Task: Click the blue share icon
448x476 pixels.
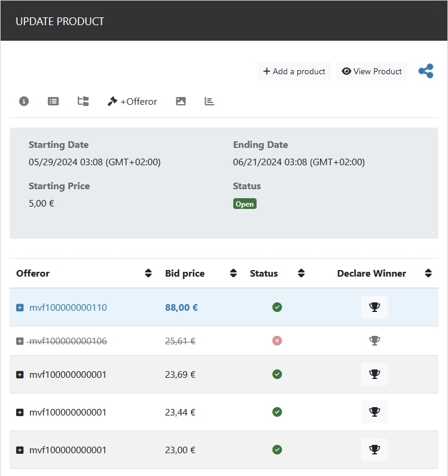Action: [x=426, y=71]
